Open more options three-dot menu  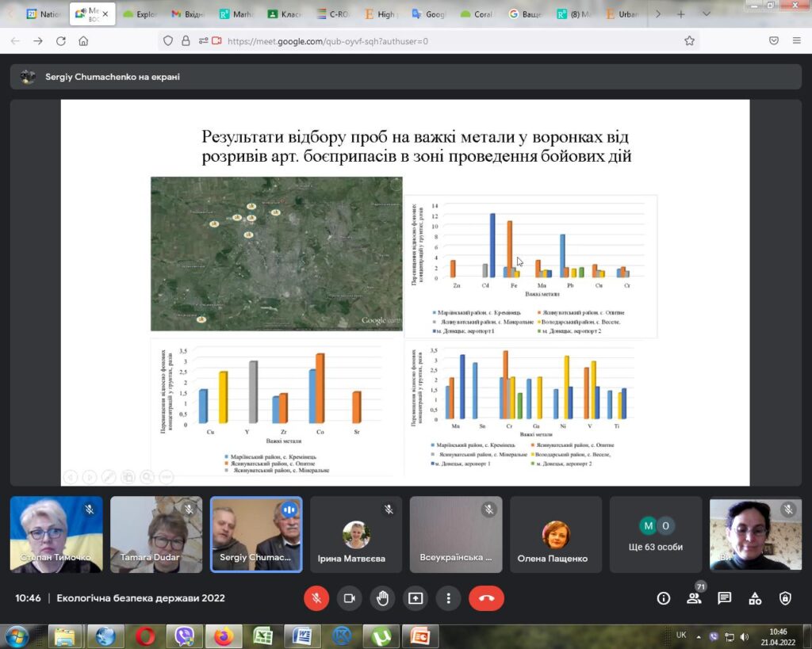click(449, 598)
